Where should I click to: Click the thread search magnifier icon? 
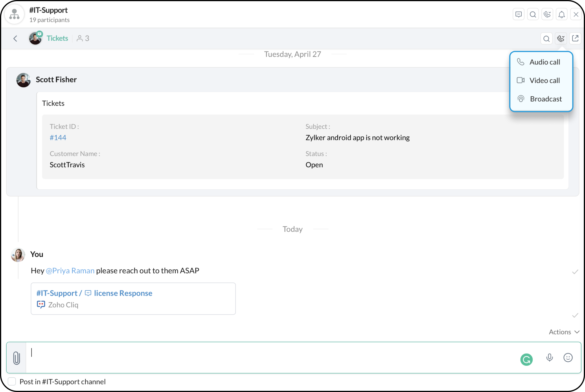point(546,38)
